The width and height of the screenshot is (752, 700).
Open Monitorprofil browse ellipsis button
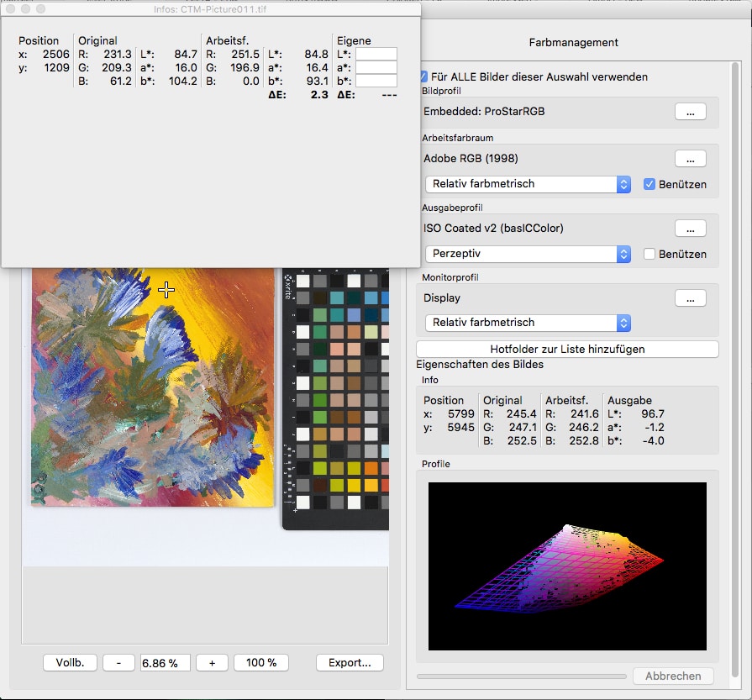(x=690, y=297)
